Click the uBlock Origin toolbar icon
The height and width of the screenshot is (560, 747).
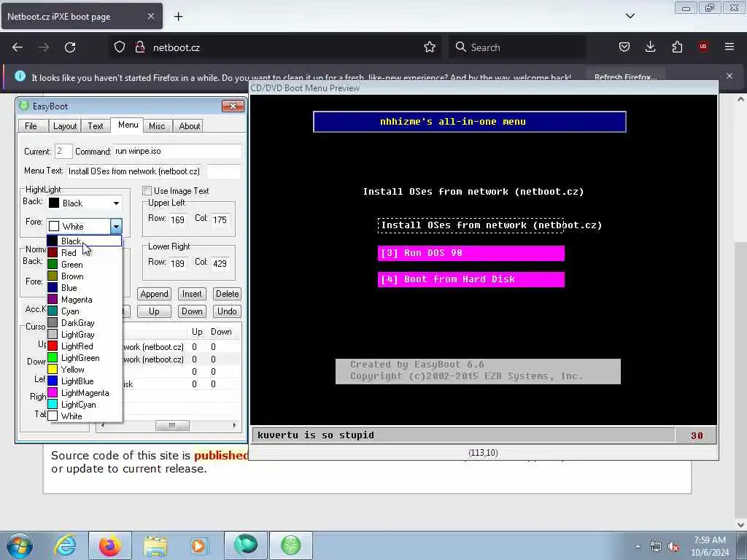pyautogui.click(x=703, y=47)
